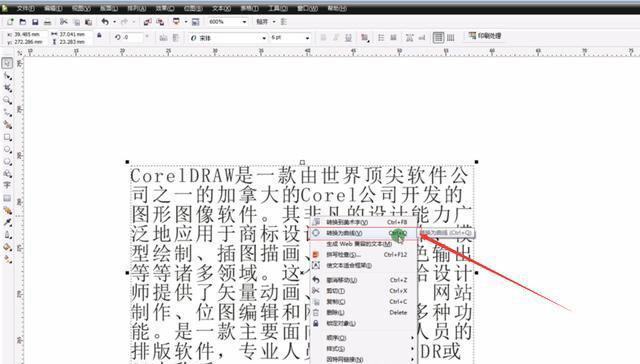Click the Cut scissors icon in toolbar

63,22
